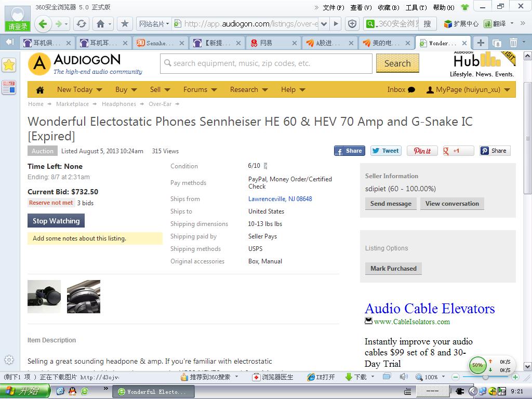This screenshot has height=399, width=532.
Task: Open a new browser tab
Action: tap(481, 43)
